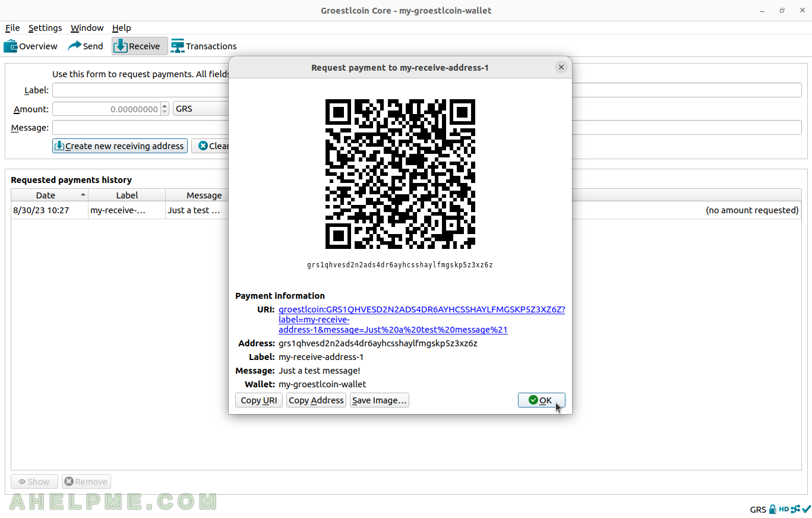Close the Request payment dialog
Image resolution: width=812 pixels, height=518 pixels.
pos(561,67)
